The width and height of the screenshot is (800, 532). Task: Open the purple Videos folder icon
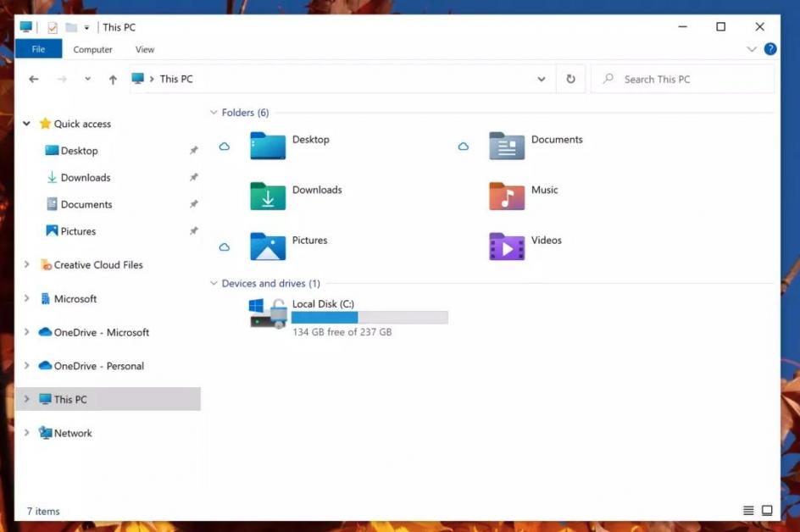(x=507, y=247)
